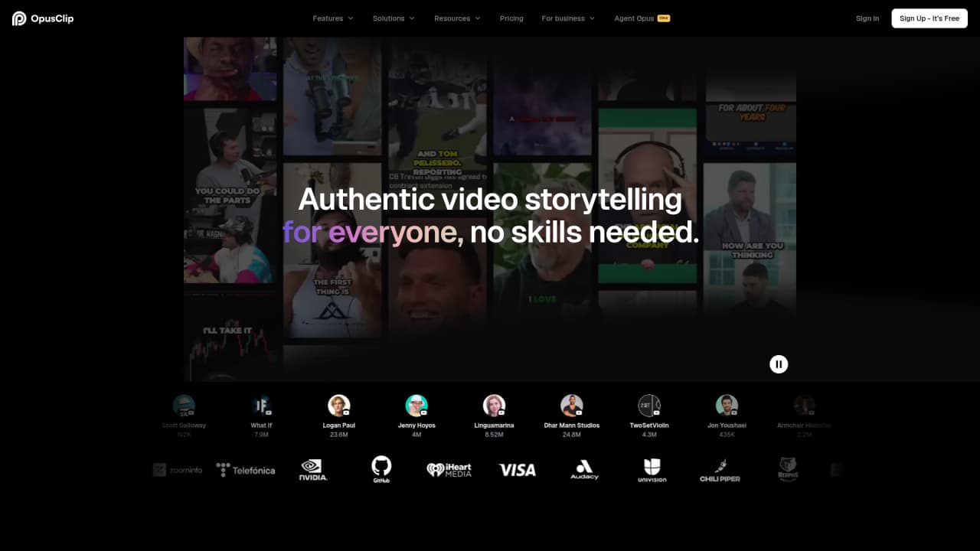Open the Pricing page
Viewport: 980px width, 551px height.
point(511,18)
